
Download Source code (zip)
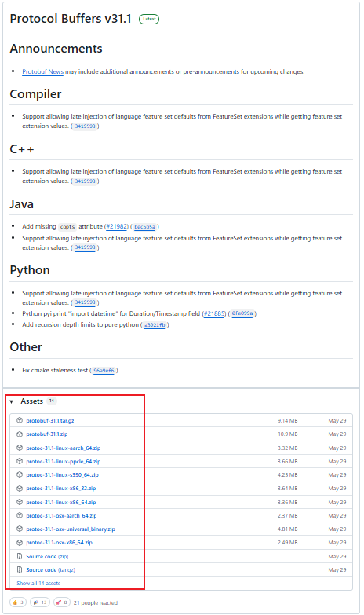47,556
